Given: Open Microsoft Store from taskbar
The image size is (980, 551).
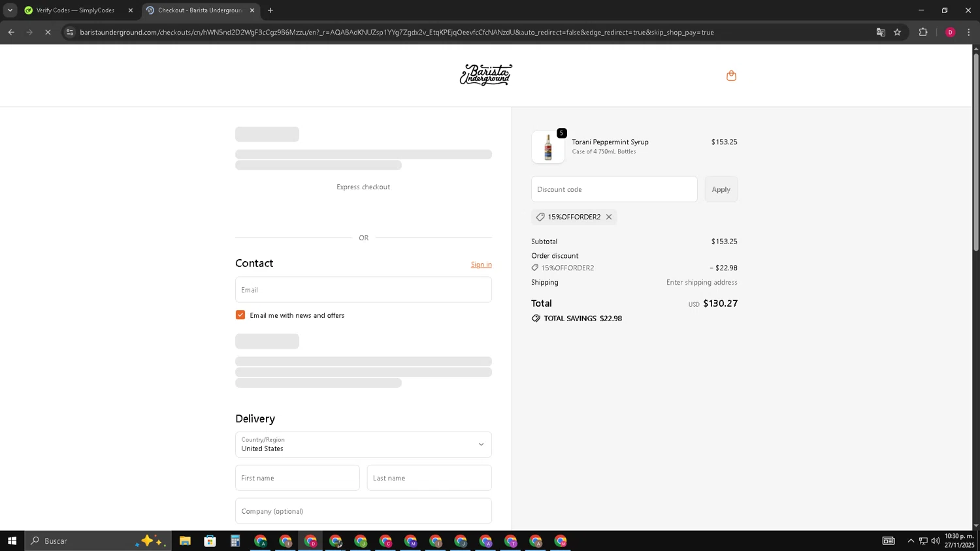Looking at the screenshot, I should click(210, 541).
